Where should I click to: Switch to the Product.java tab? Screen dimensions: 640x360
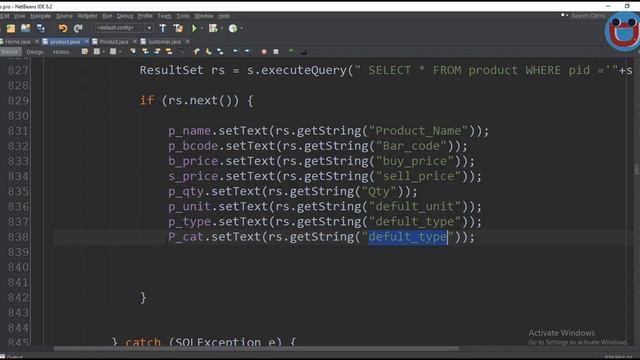(x=114, y=42)
